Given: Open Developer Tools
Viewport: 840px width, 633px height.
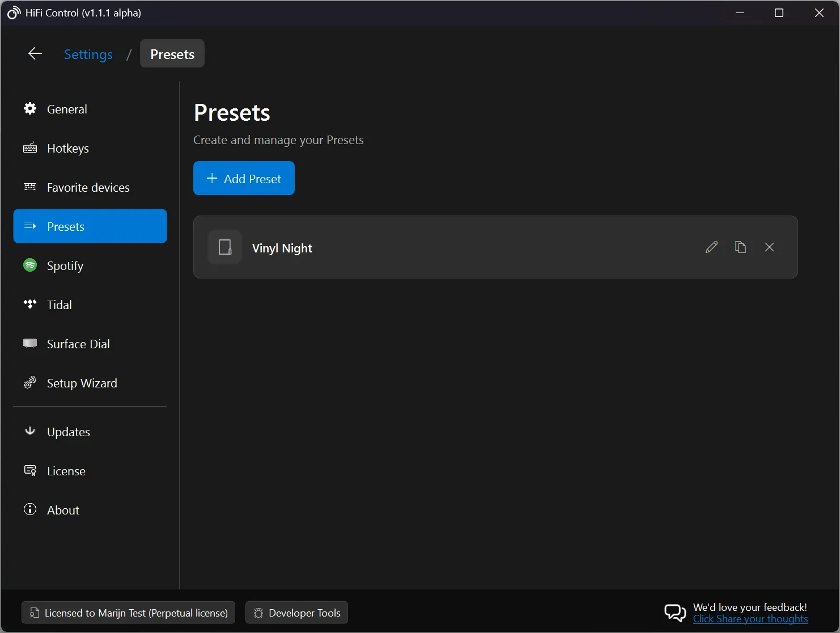Looking at the screenshot, I should pyautogui.click(x=296, y=613).
